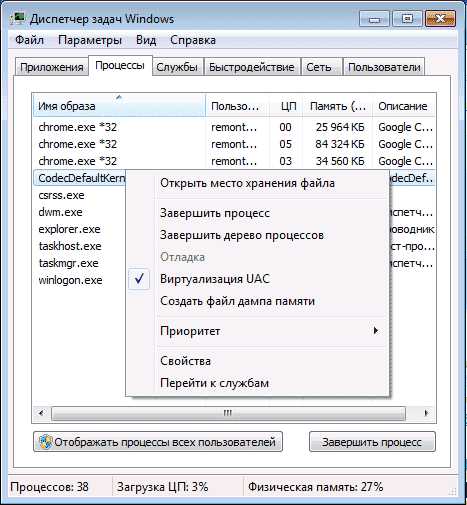Click the horizontal scrollbar right arrow

426,413
